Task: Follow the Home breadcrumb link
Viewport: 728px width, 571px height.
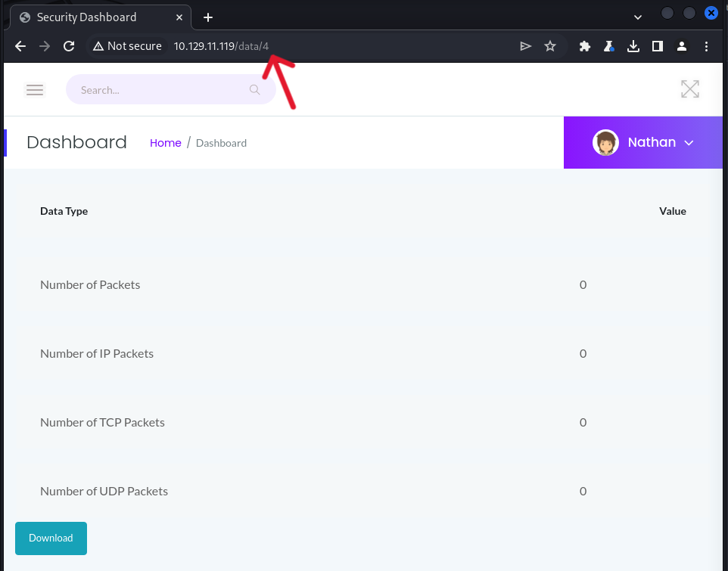Action: pos(165,143)
